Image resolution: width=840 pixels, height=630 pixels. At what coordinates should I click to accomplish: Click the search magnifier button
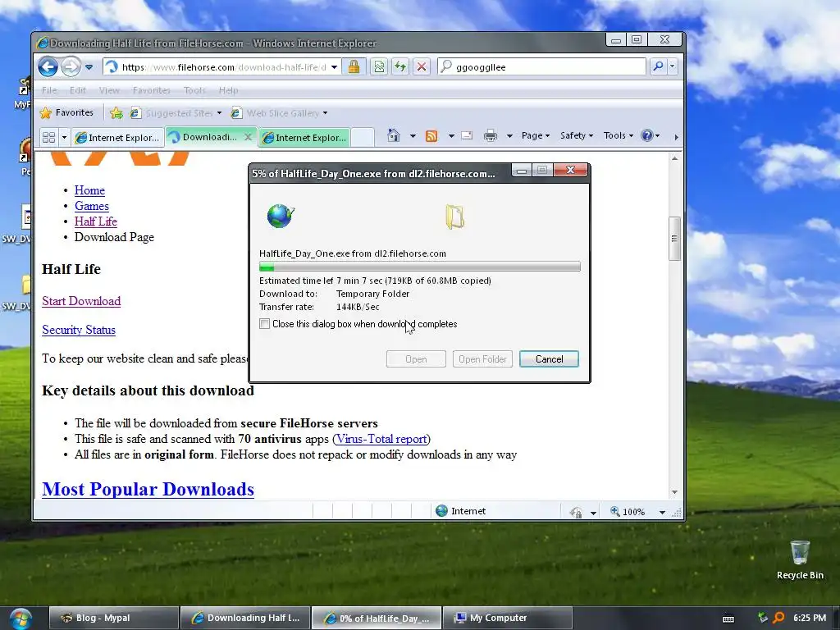coord(657,66)
